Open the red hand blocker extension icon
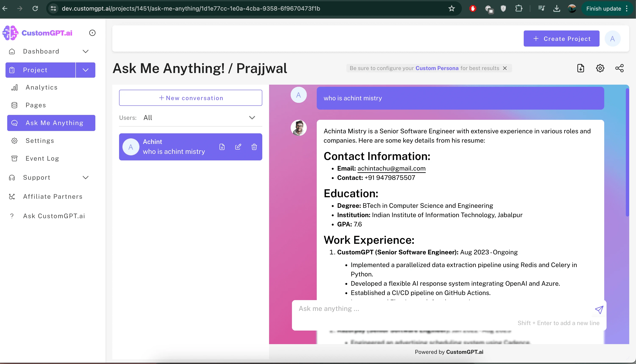Image resolution: width=636 pixels, height=364 pixels. pyautogui.click(x=473, y=8)
